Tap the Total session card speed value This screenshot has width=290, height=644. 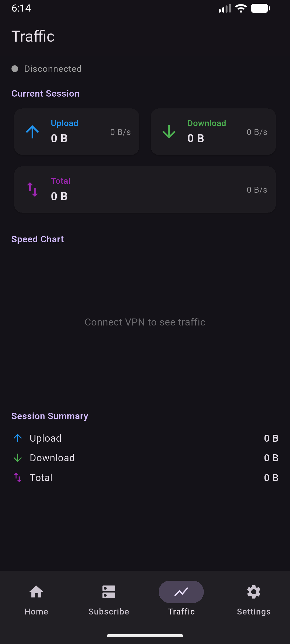tap(257, 190)
